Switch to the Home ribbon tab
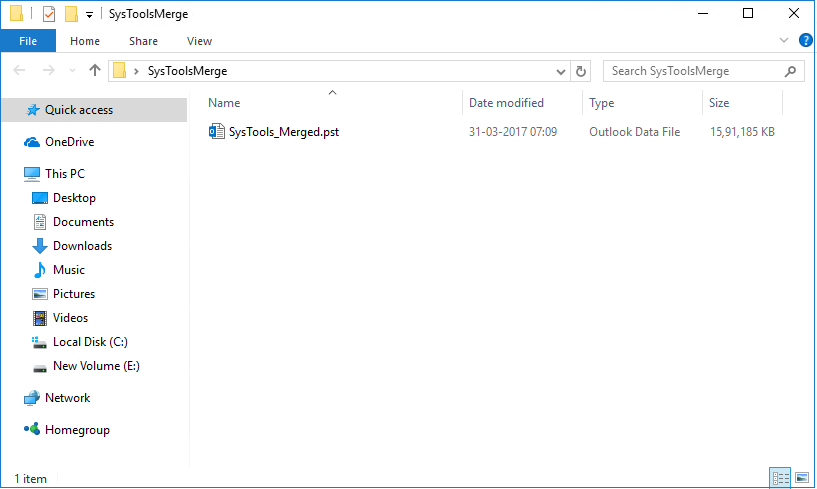 [x=85, y=41]
